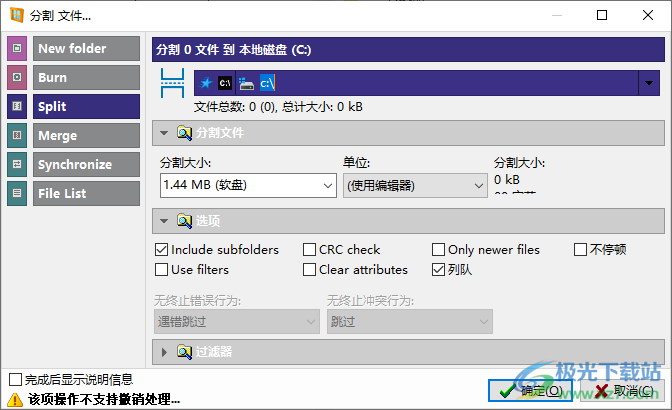Click the 文件总数 summary text
The width and height of the screenshot is (672, 410).
(x=278, y=107)
